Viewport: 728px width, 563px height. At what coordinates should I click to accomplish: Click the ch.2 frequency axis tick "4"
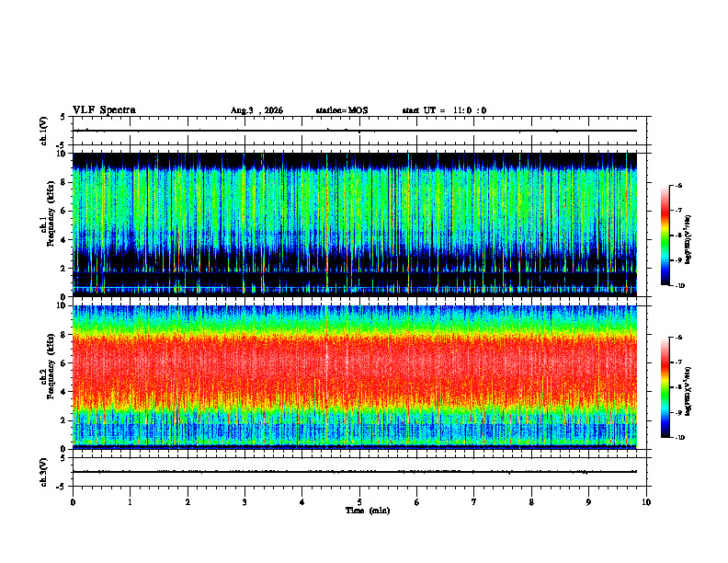pos(64,392)
